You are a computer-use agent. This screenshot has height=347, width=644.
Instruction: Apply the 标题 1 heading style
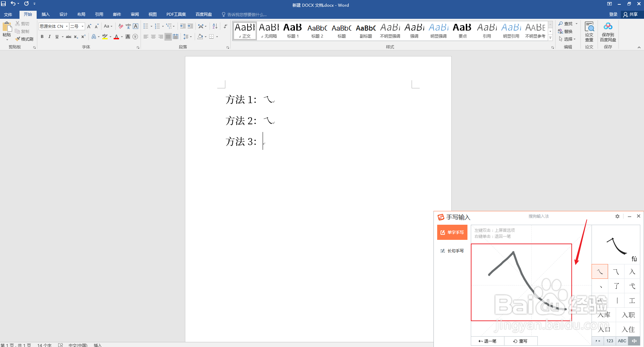(293, 31)
